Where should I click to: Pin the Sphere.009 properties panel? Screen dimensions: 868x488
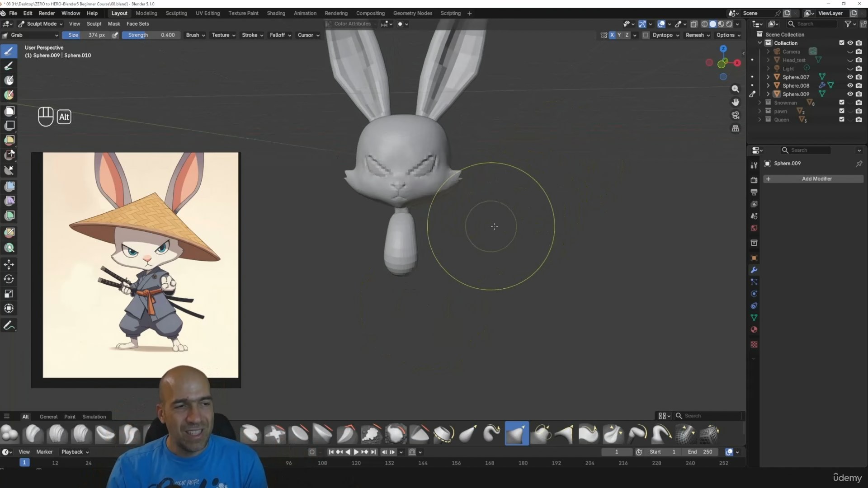[x=859, y=164]
